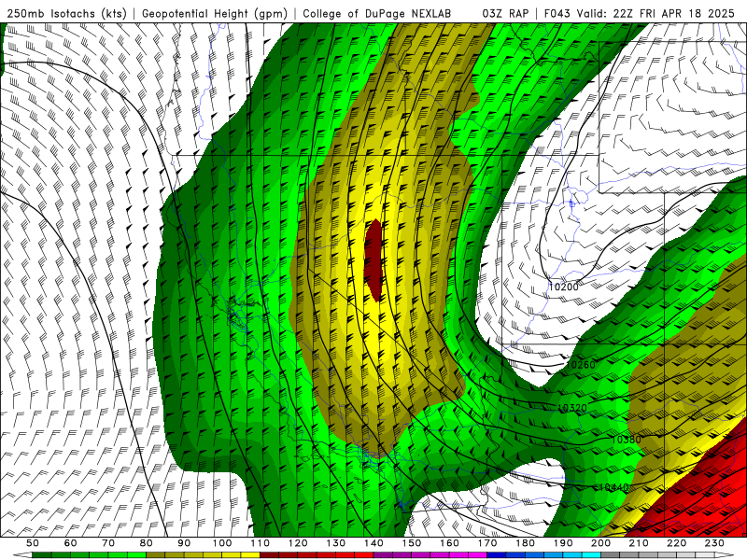Click the 'Valid: 22Z FRI APR 18 2025' text
The image size is (747, 560).
[656, 13]
